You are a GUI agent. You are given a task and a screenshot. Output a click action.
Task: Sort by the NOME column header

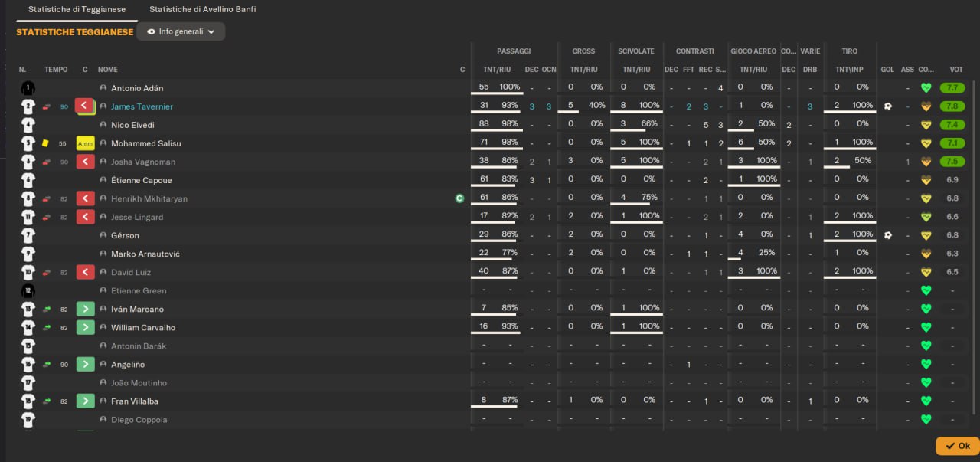108,70
